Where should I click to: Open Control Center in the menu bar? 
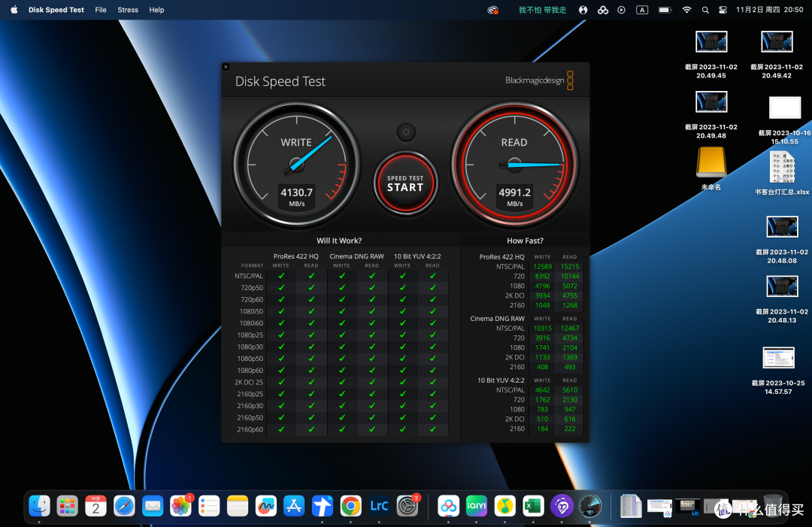[723, 10]
